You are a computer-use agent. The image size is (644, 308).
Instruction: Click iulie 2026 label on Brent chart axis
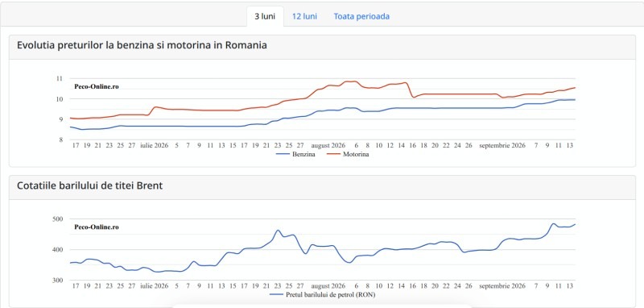[154, 285]
